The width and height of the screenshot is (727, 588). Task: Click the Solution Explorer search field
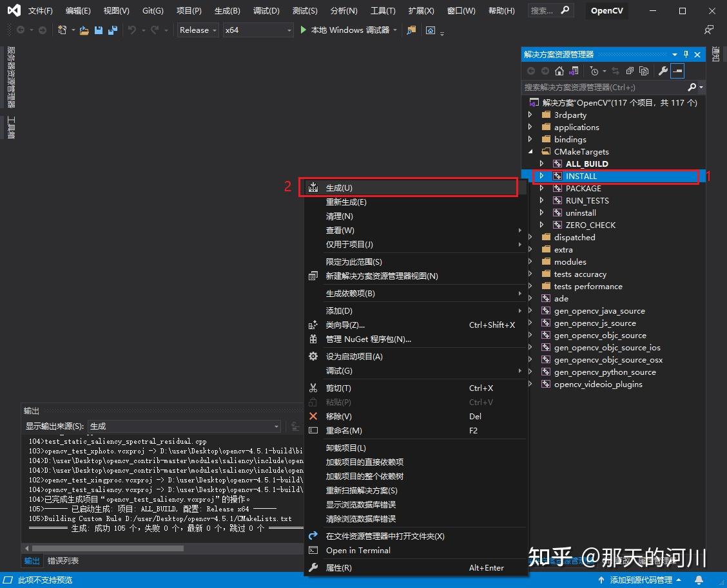click(x=604, y=87)
